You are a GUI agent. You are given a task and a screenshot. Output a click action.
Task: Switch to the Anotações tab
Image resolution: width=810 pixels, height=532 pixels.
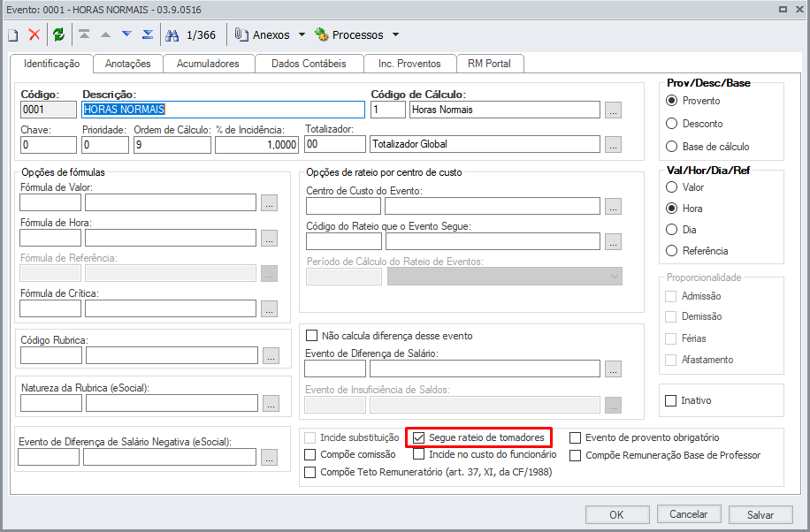coord(127,64)
